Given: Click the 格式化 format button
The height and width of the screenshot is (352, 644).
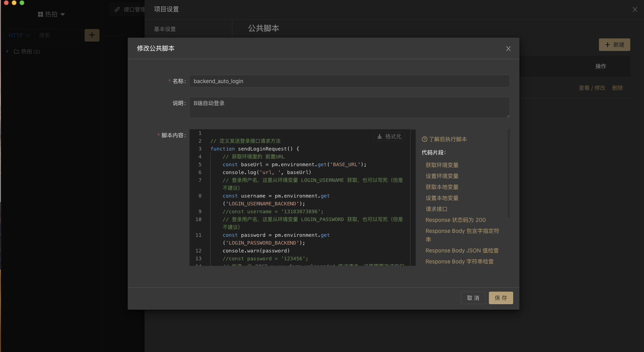Looking at the screenshot, I should tap(389, 136).
